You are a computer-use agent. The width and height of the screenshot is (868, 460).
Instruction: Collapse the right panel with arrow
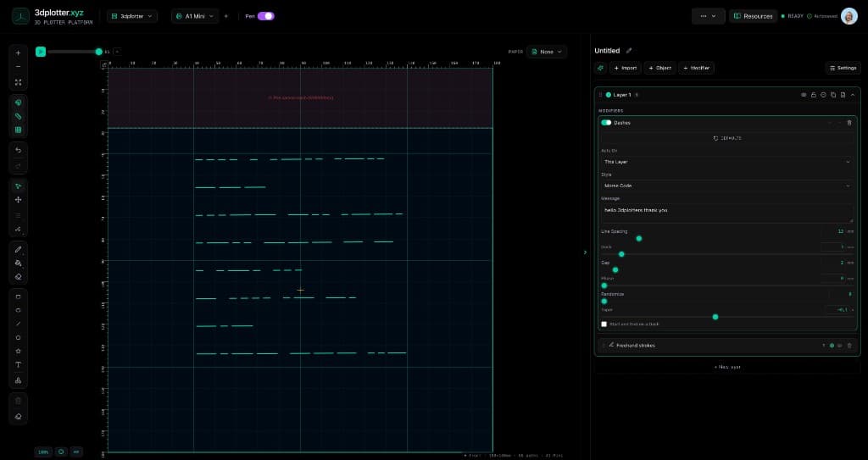(x=585, y=252)
